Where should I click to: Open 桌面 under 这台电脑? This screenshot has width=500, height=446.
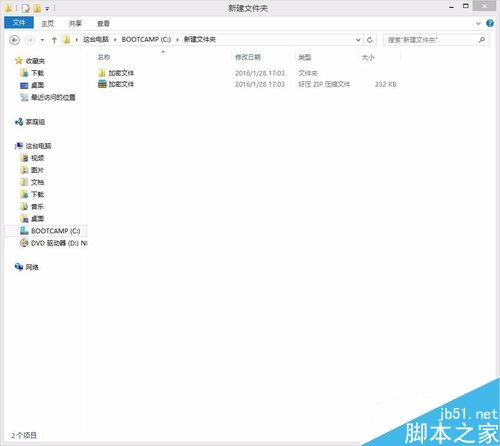37,219
